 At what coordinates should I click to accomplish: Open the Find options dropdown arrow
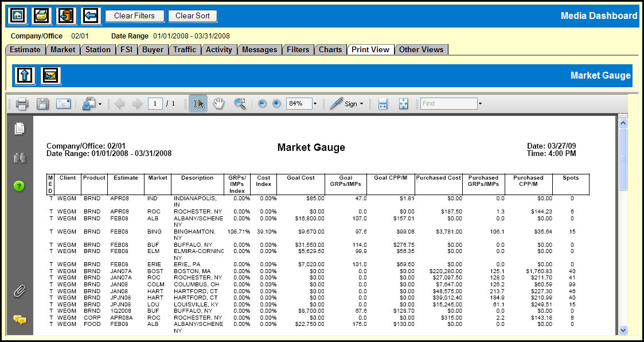480,104
